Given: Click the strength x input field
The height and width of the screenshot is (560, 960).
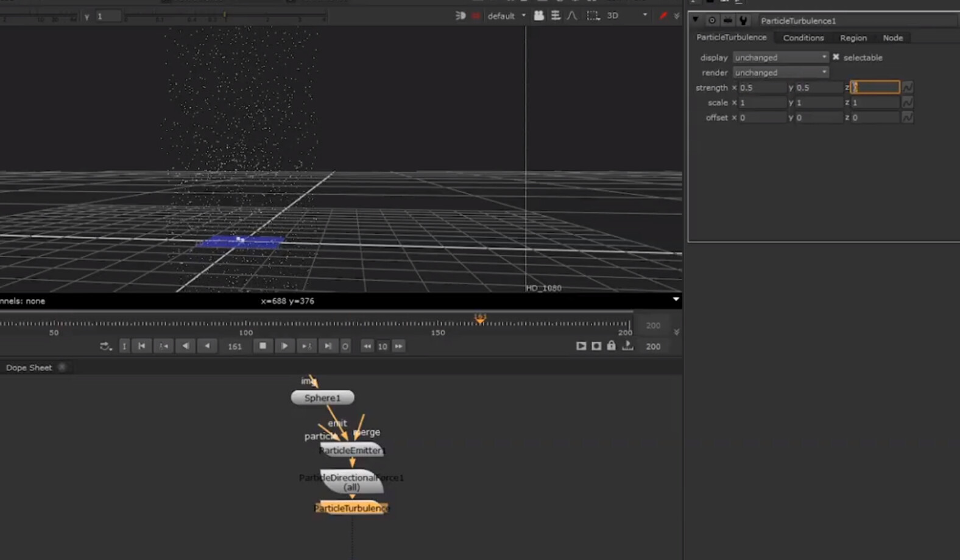Looking at the screenshot, I should [x=762, y=88].
